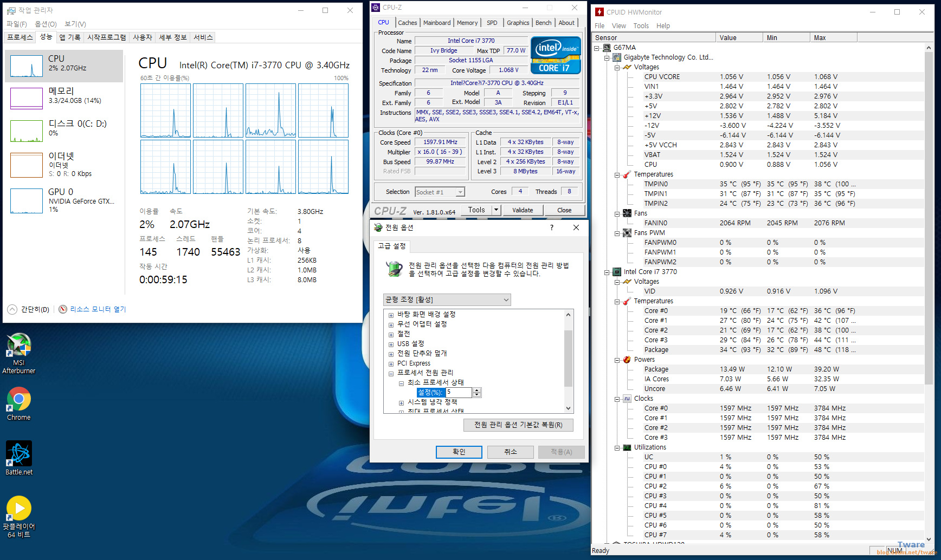Click the Value column header in HWMonitor
The width and height of the screenshot is (941, 560).
pos(739,38)
